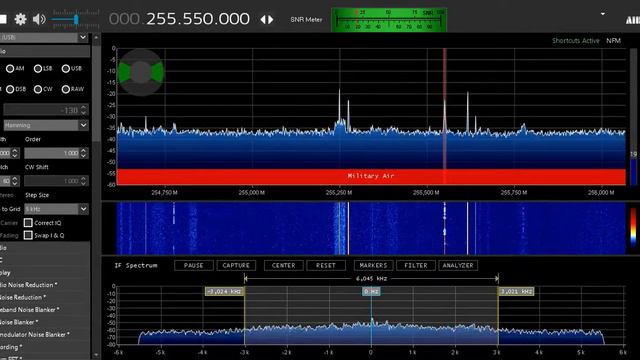This screenshot has width=640, height=360.
Task: Adjust the spectrum right-side vertical zoom slider
Action: (633, 116)
